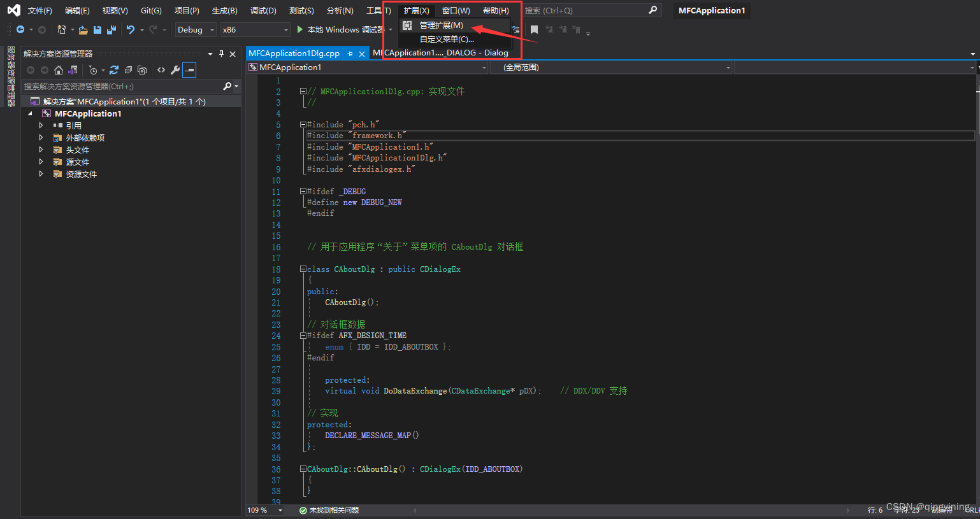This screenshot has height=519, width=980.
Task: Save the current file with the floppy icon
Action: point(97,29)
